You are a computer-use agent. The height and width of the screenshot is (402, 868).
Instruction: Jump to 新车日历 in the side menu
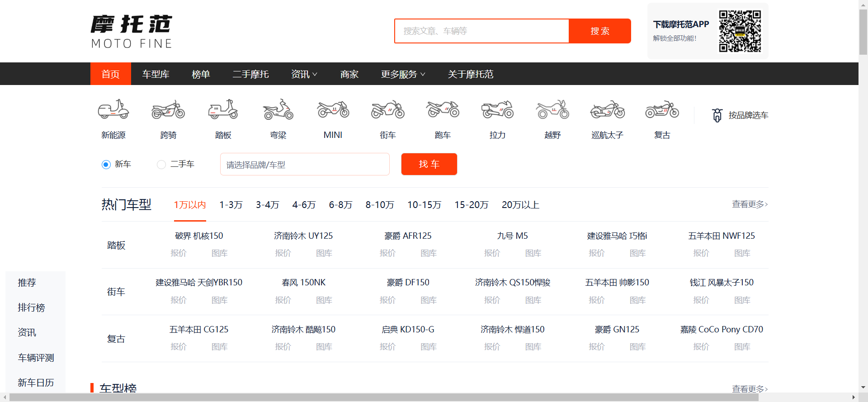tap(36, 383)
